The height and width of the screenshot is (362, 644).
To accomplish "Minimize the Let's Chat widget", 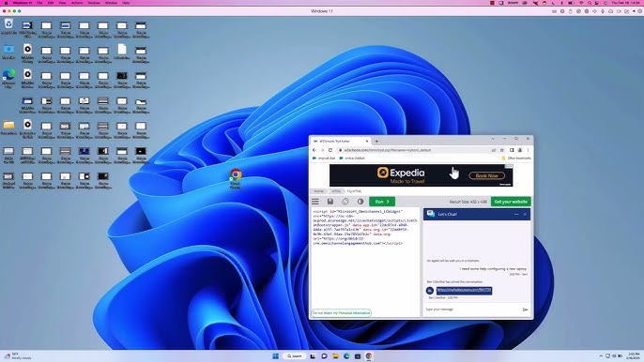I will click(x=516, y=214).
